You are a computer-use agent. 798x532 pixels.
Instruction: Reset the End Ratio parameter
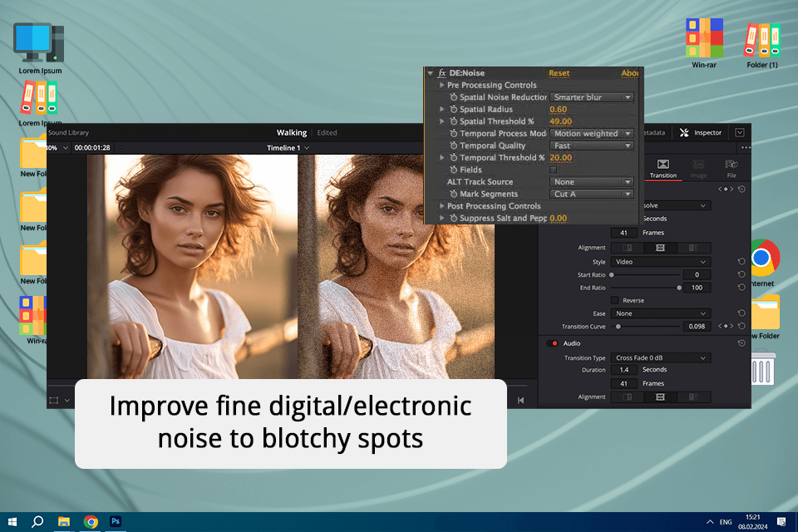[x=741, y=288]
